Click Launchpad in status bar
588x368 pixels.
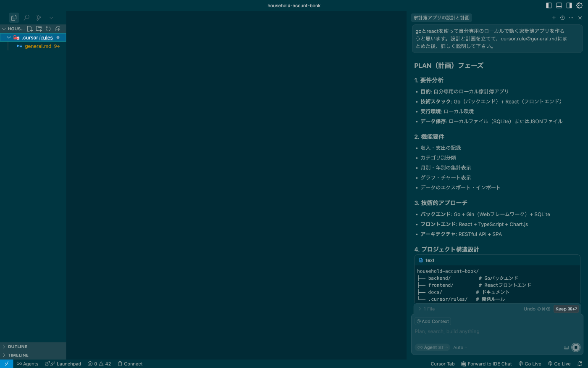coord(63,364)
